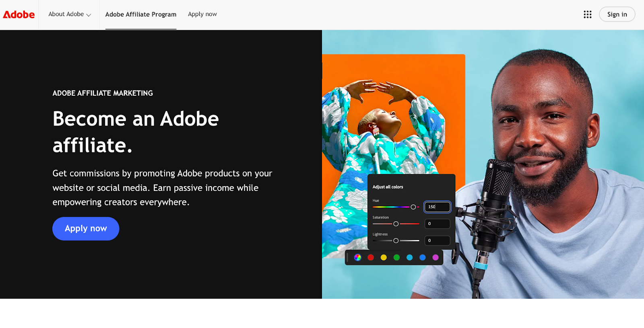Click the 'ADOBE AFFILIATE MARKETING' heading text
Screen dimensions: 644x328
click(103, 93)
